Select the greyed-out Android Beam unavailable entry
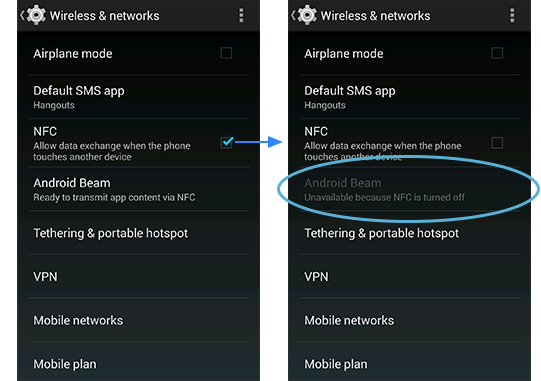Viewport: 541px width, 381px height. pyautogui.click(x=409, y=189)
